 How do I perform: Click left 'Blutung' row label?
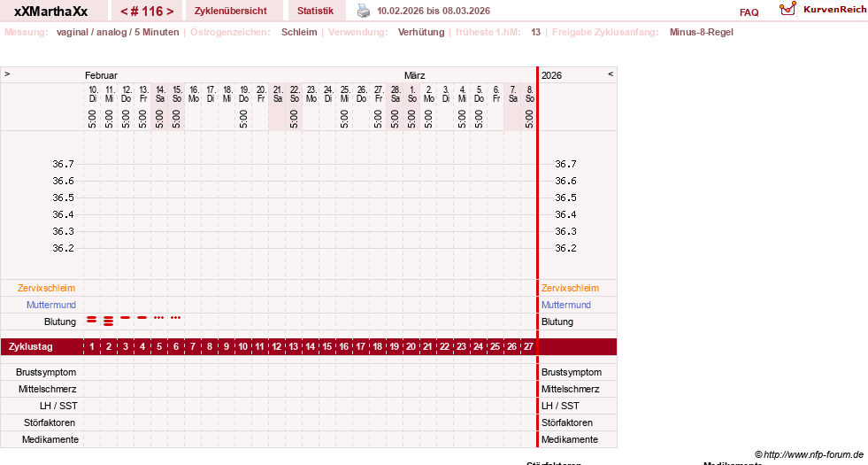[x=60, y=322]
